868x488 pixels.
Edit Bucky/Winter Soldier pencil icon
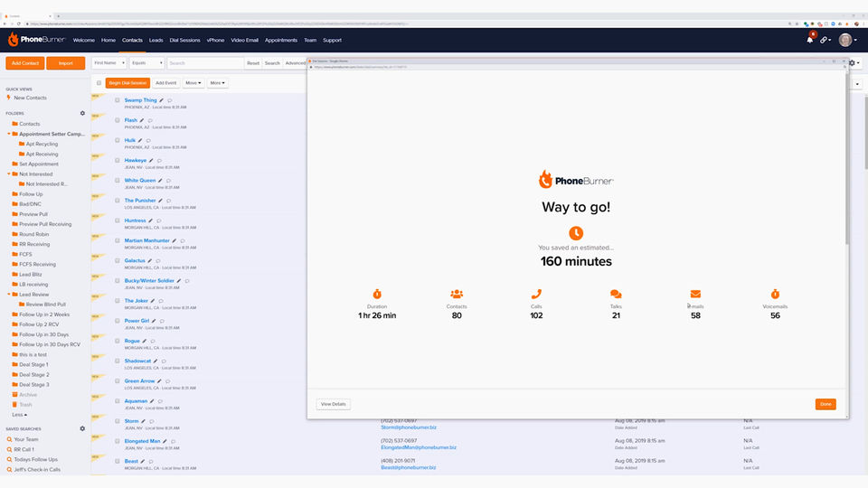(x=179, y=280)
